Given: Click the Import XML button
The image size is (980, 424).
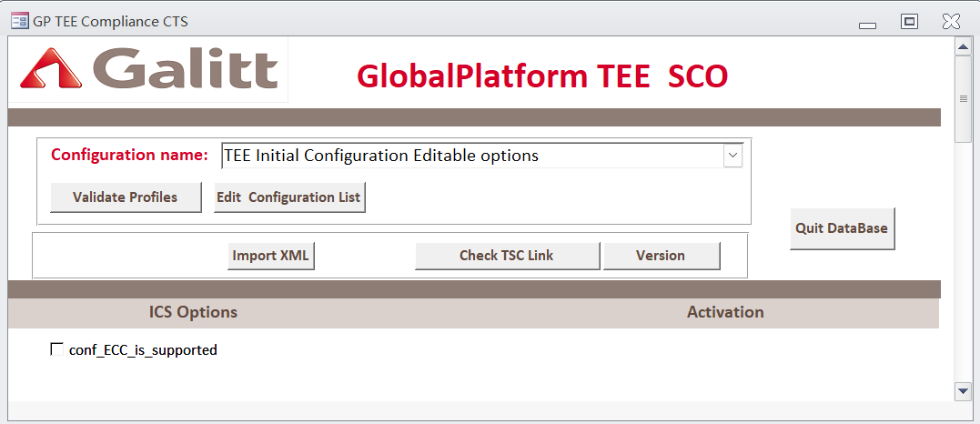Looking at the screenshot, I should point(270,256).
